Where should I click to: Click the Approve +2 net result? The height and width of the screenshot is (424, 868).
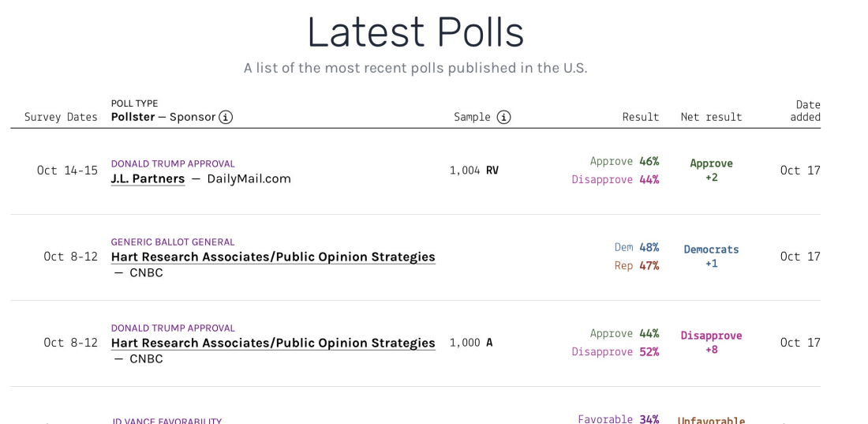click(711, 170)
